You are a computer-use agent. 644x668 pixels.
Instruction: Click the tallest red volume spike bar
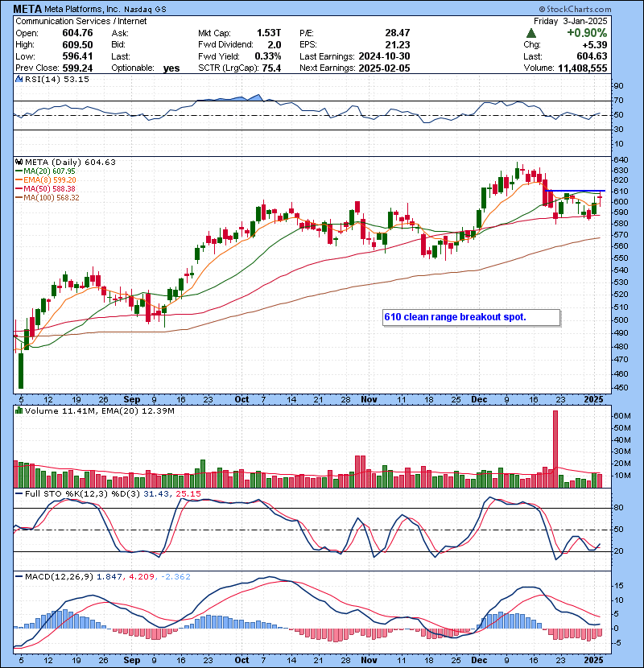point(555,449)
